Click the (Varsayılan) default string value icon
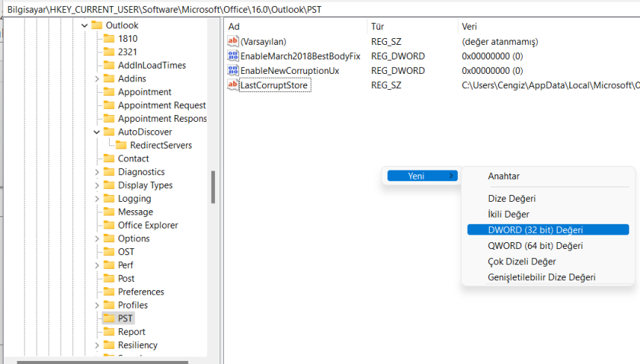 pos(233,42)
